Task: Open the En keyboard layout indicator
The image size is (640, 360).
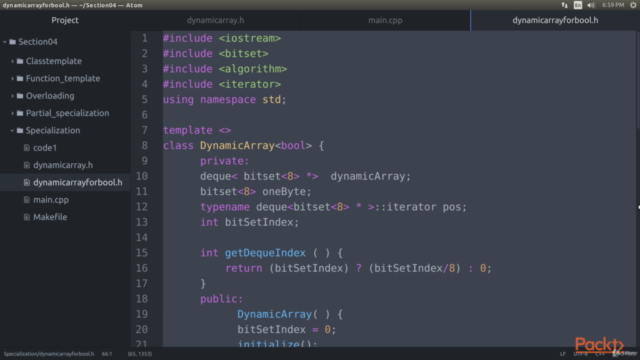Action: tap(578, 5)
